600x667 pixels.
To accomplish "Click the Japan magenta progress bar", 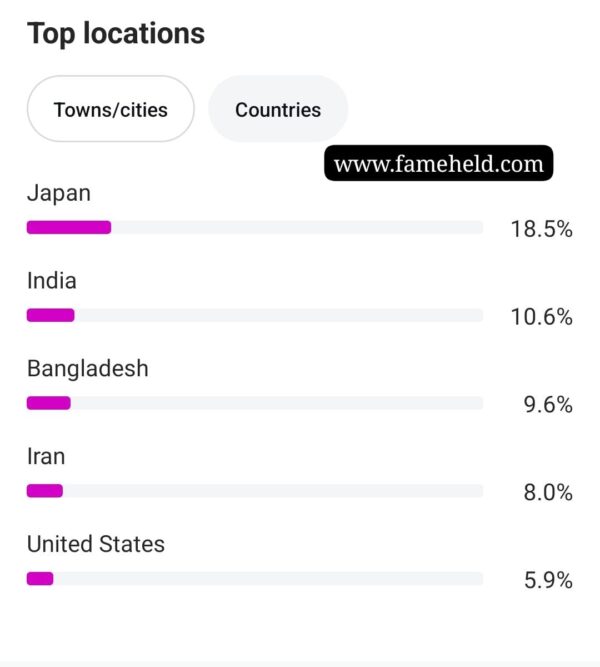I will pyautogui.click(x=69, y=228).
